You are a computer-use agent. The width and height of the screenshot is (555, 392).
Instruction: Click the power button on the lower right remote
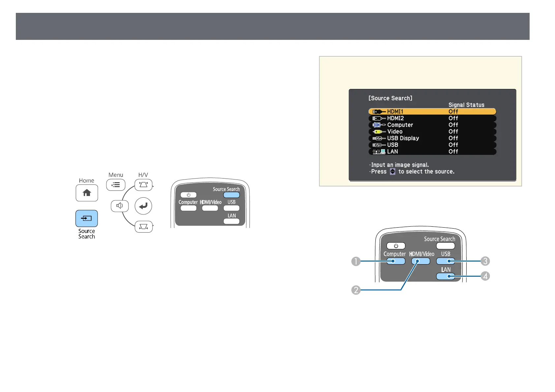coord(396,246)
